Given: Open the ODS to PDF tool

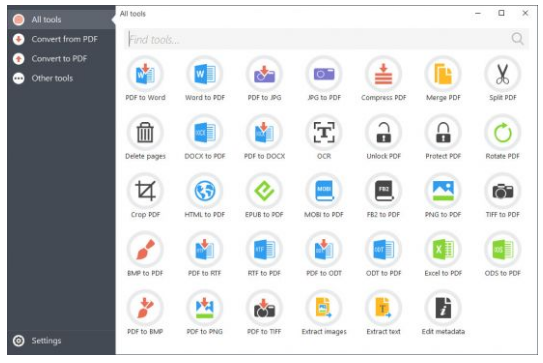Looking at the screenshot, I should pyautogui.click(x=502, y=249).
